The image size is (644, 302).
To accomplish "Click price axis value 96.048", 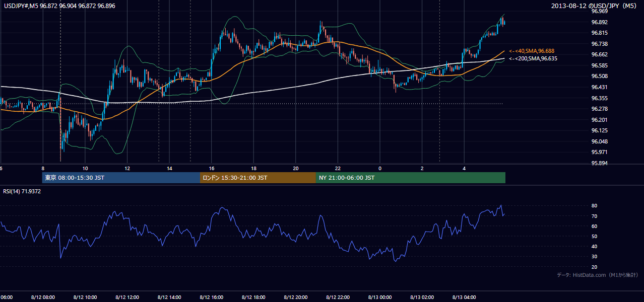I will (x=600, y=141).
